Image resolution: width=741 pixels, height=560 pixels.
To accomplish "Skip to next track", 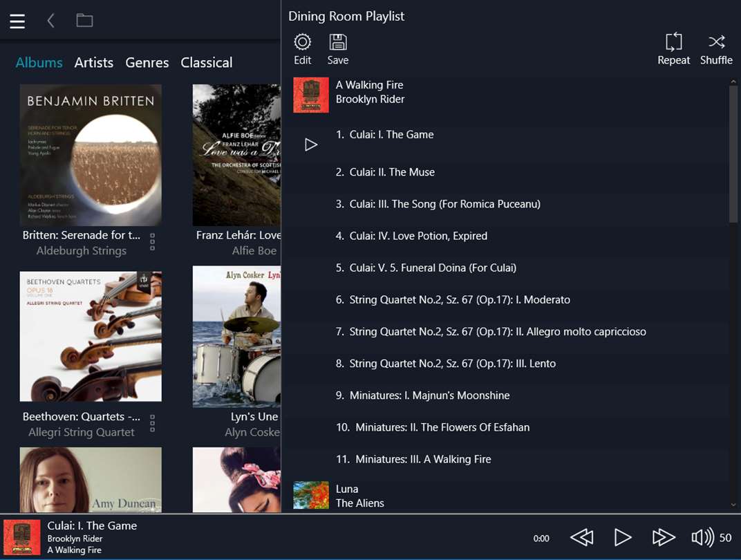I will (x=664, y=537).
